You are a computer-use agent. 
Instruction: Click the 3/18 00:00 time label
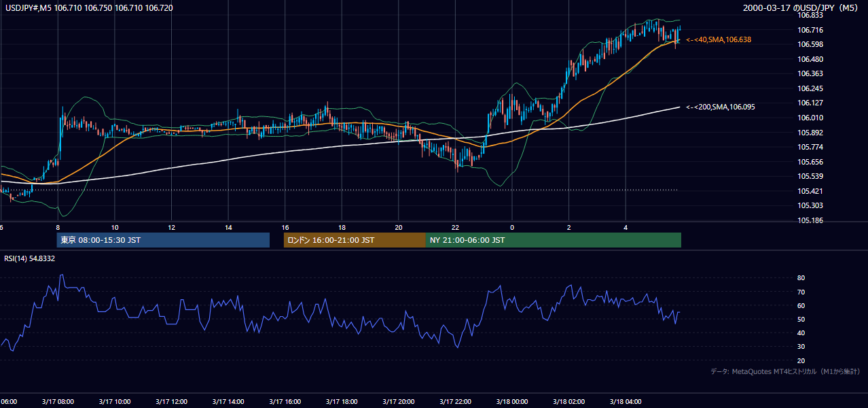tap(511, 401)
